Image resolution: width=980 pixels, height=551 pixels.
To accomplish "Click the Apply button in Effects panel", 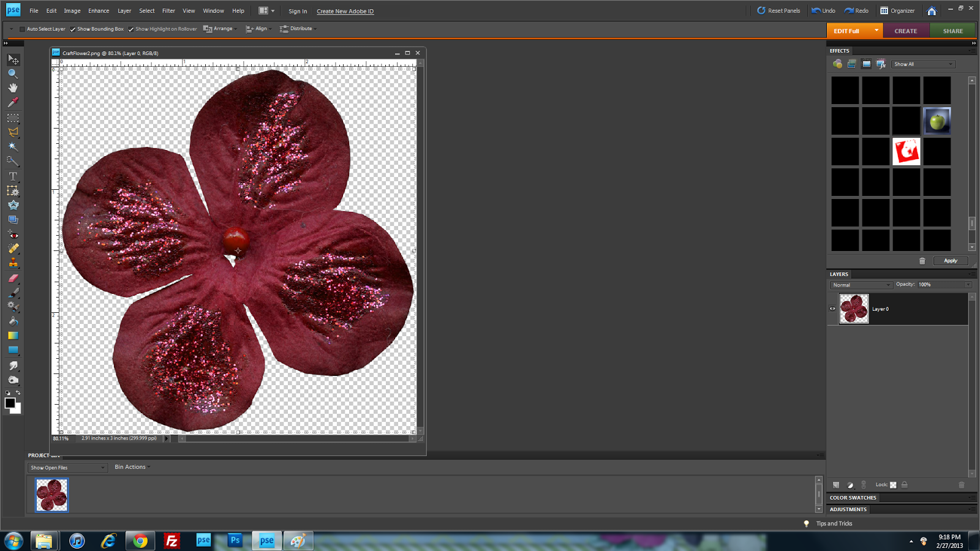I will tap(951, 261).
